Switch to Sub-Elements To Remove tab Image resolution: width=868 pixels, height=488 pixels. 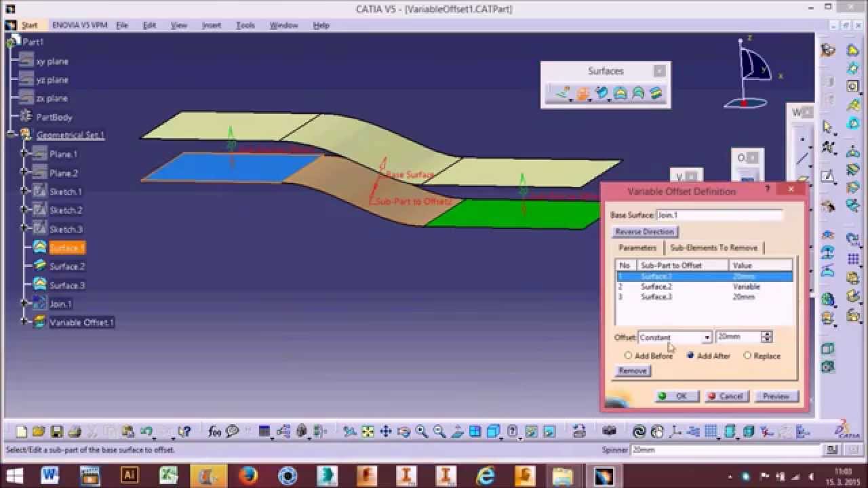pyautogui.click(x=713, y=247)
